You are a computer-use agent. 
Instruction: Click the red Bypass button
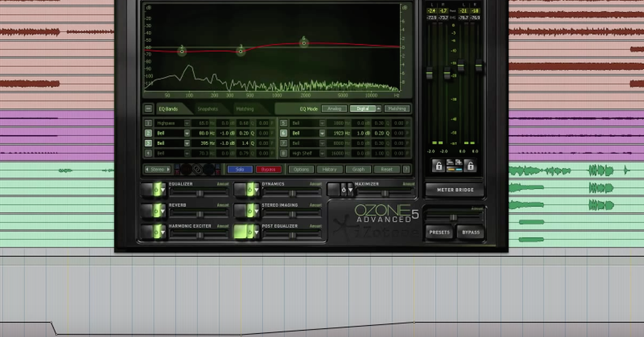pos(268,169)
